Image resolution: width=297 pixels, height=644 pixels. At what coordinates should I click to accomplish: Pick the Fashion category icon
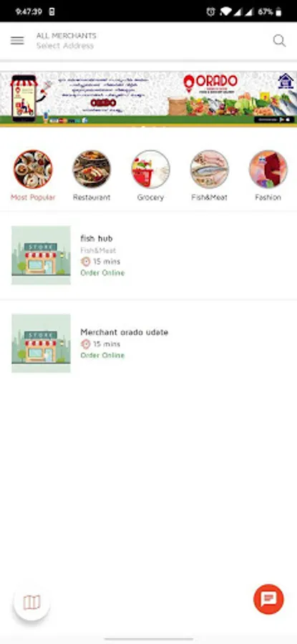(268, 169)
